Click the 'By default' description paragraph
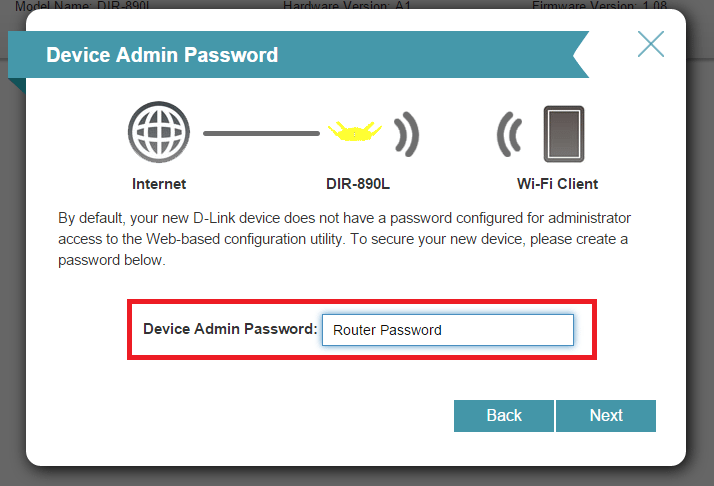 (344, 239)
